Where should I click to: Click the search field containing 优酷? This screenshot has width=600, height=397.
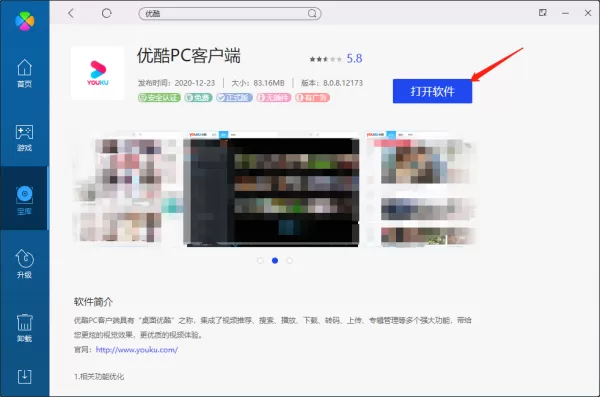(230, 14)
